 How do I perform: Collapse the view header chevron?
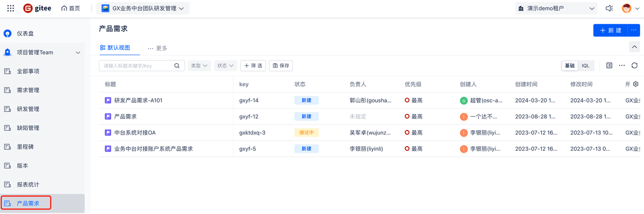pyautogui.click(x=634, y=47)
